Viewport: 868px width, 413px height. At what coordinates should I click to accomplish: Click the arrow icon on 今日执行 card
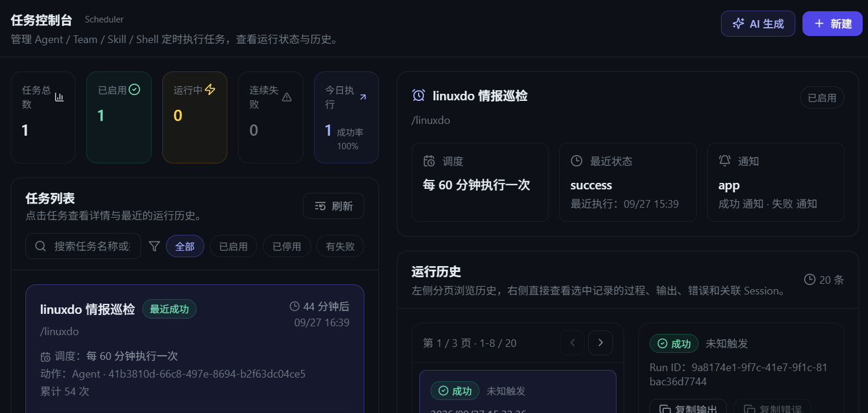(x=363, y=97)
